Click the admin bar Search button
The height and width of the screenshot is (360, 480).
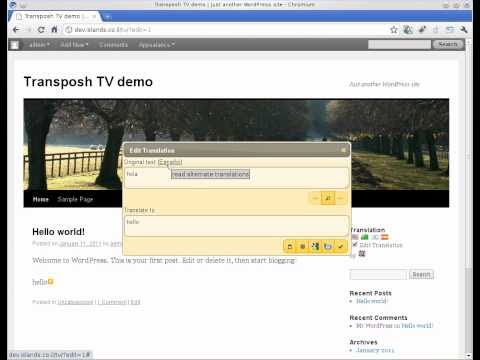click(448, 44)
